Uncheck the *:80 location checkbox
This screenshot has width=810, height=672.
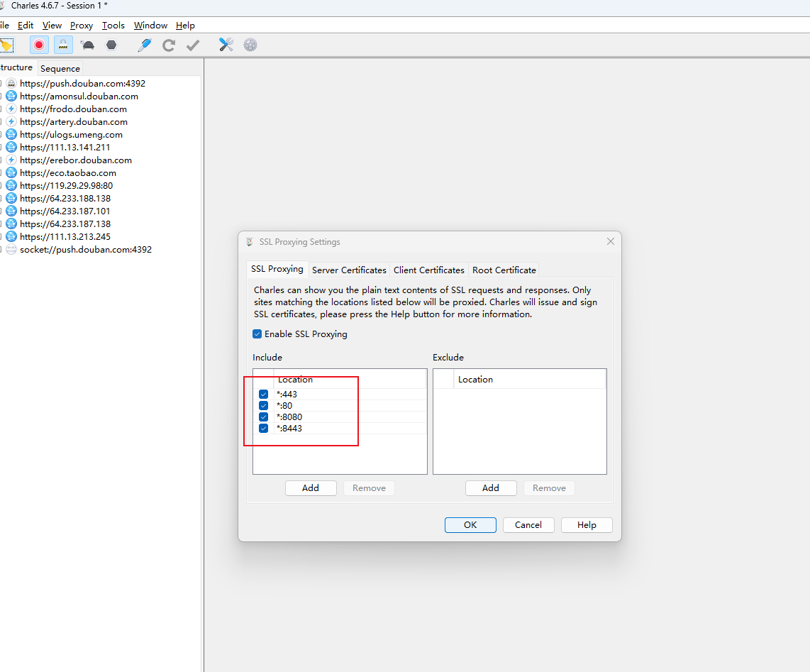263,405
